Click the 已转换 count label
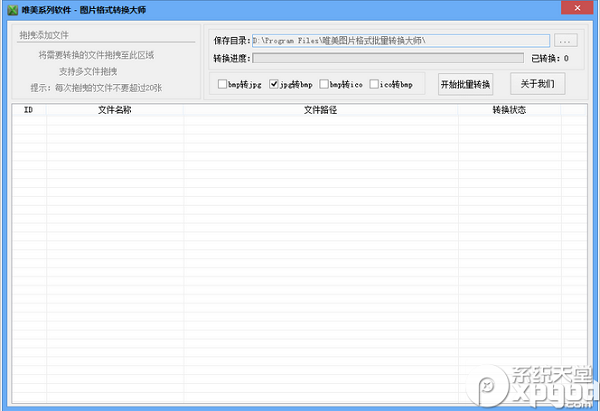This screenshot has height=411, width=600. 550,59
